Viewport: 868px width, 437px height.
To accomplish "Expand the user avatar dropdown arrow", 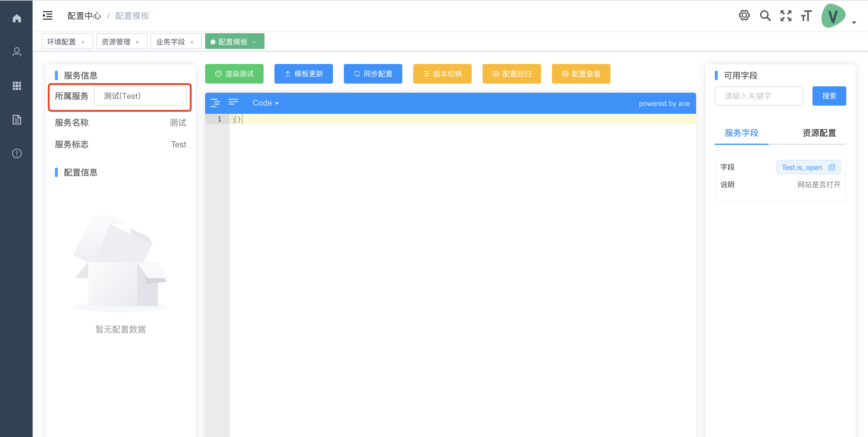I will pyautogui.click(x=854, y=23).
